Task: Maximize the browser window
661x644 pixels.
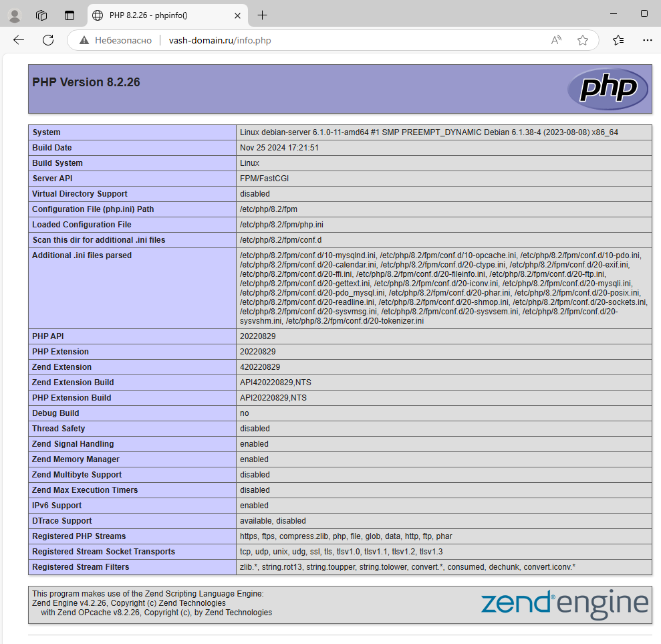Action: [x=644, y=14]
